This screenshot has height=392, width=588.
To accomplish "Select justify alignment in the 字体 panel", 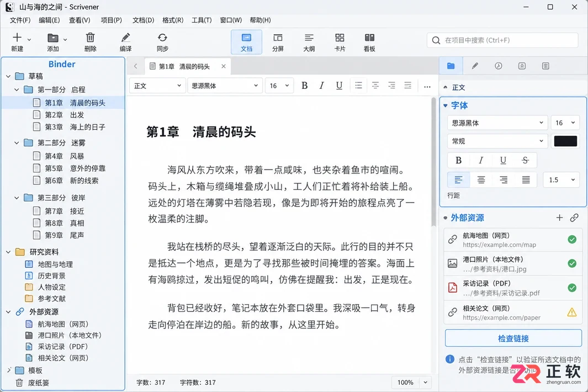I will click(526, 179).
